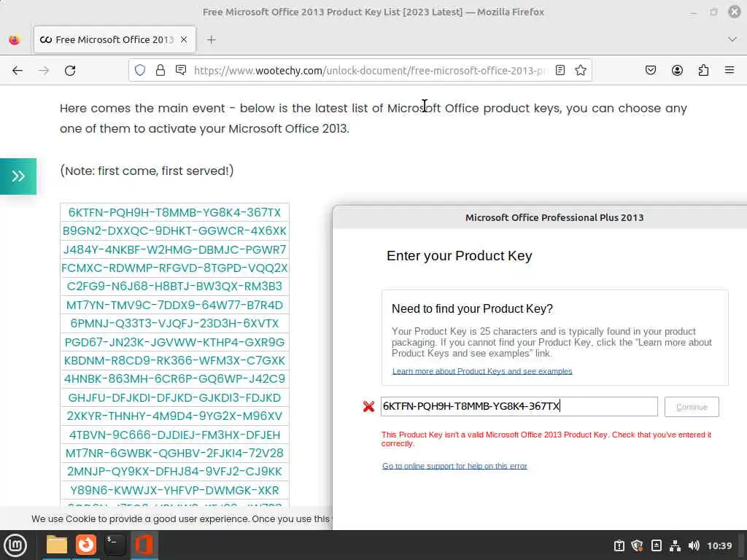Open the network connection tray icon

[x=675, y=545]
